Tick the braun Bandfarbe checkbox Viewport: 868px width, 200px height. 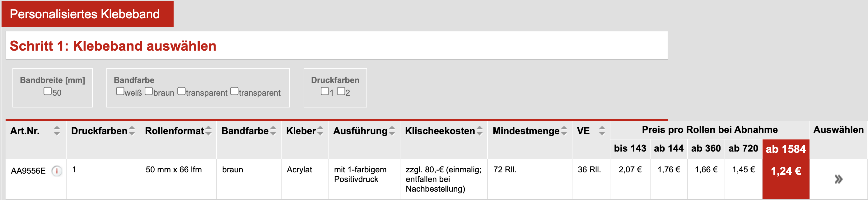click(149, 91)
